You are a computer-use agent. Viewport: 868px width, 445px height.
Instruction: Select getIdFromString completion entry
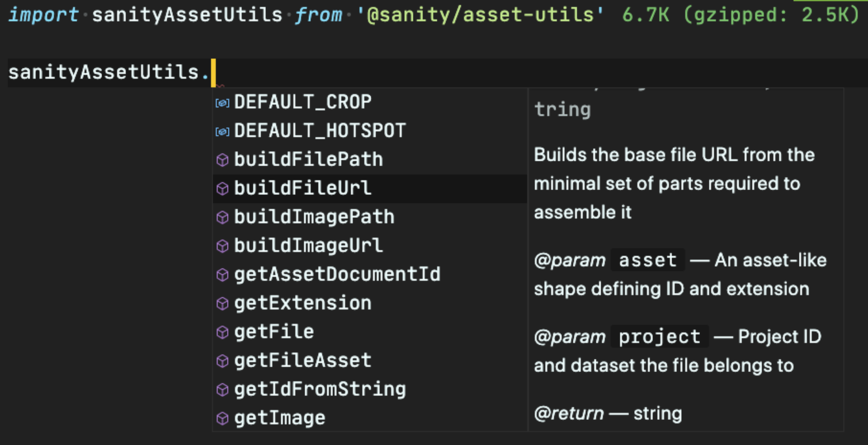[320, 389]
